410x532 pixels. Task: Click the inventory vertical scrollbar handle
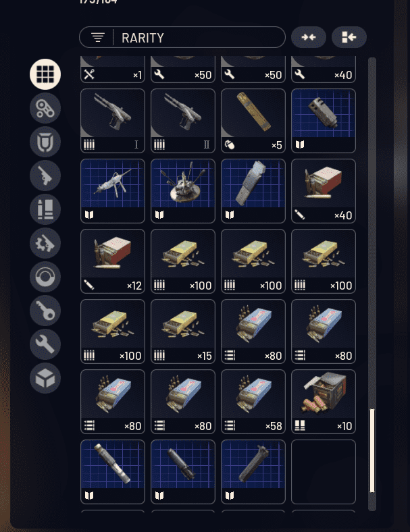pyautogui.click(x=372, y=450)
